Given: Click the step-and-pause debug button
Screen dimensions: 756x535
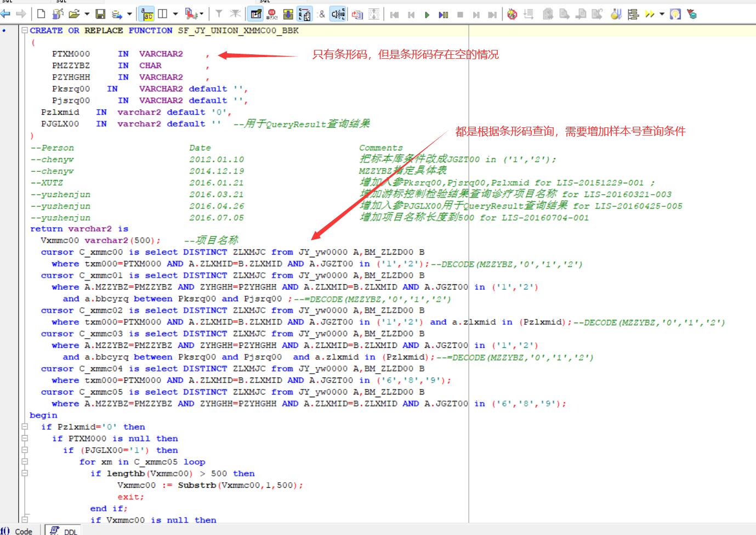Looking at the screenshot, I should point(443,14).
